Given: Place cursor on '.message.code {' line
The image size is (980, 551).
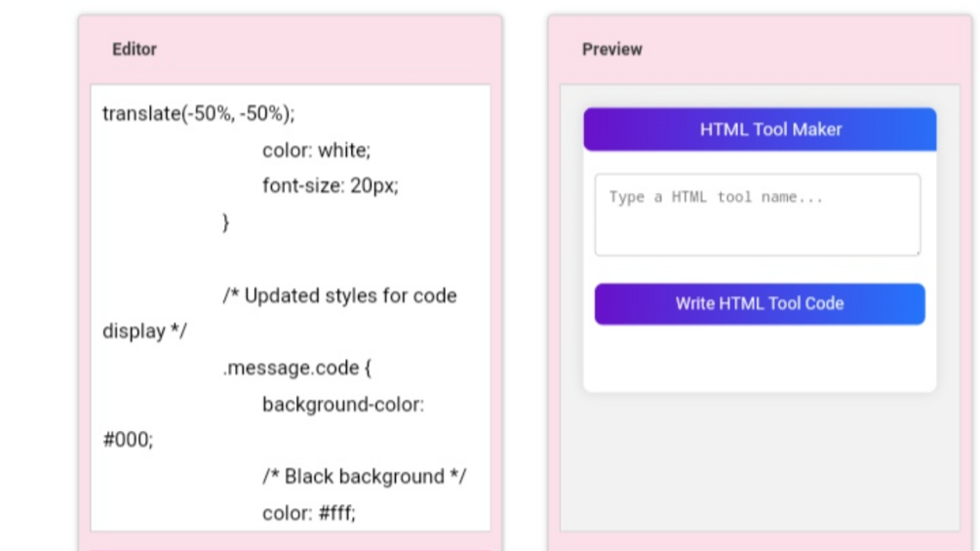Looking at the screenshot, I should pos(297,368).
